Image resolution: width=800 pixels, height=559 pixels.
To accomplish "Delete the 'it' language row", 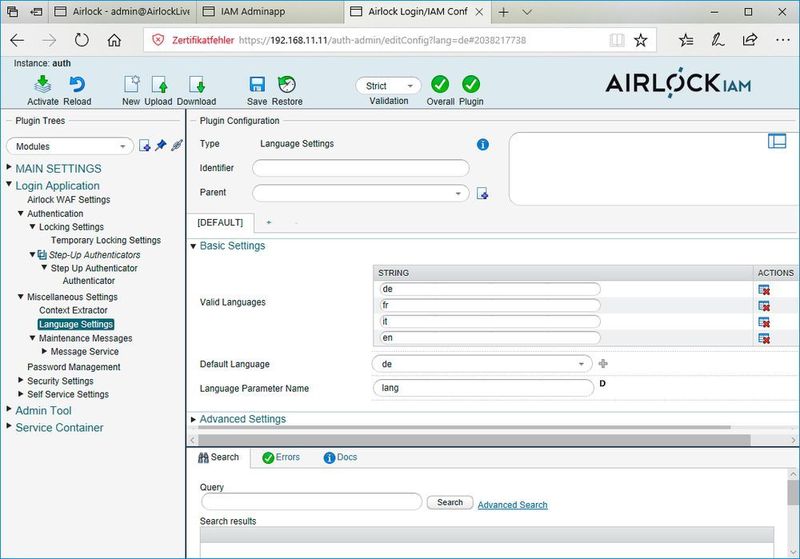I will pos(764,322).
